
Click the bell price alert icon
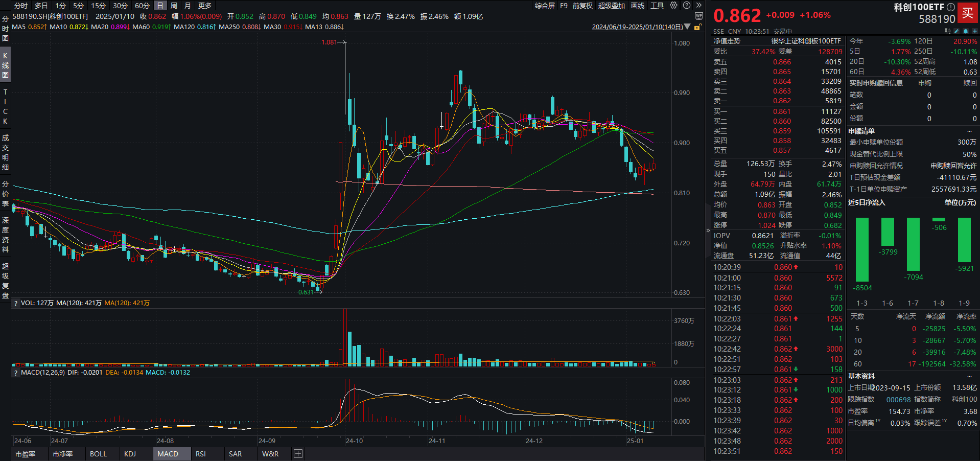(x=966, y=31)
